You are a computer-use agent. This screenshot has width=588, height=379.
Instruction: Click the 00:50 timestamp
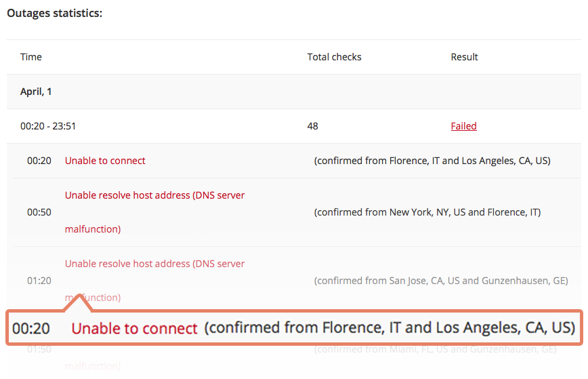[39, 212]
